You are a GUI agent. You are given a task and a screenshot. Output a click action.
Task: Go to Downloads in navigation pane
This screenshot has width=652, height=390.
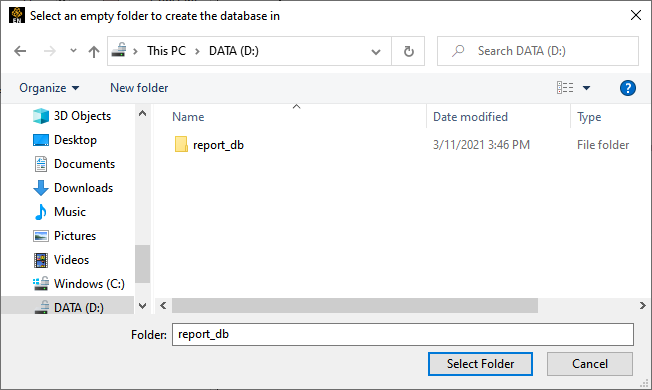(73, 188)
